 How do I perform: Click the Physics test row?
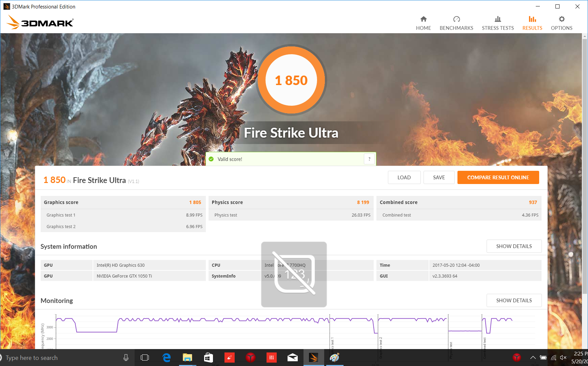tap(291, 215)
